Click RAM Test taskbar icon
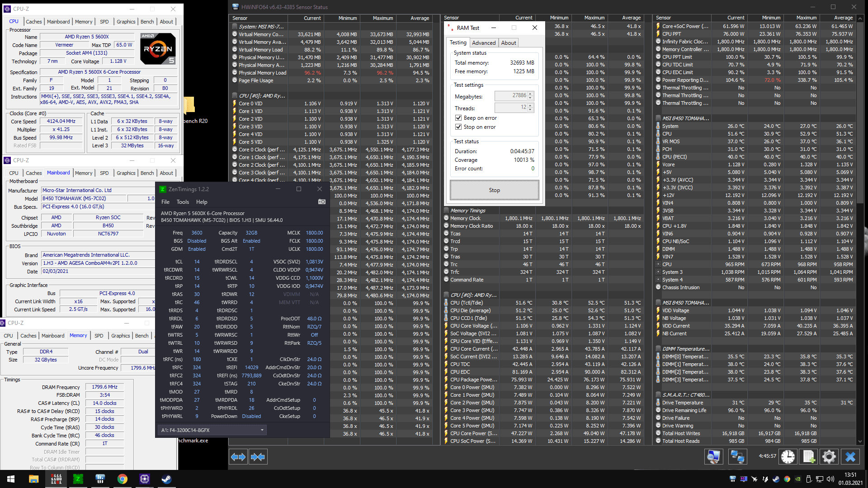 [56, 479]
